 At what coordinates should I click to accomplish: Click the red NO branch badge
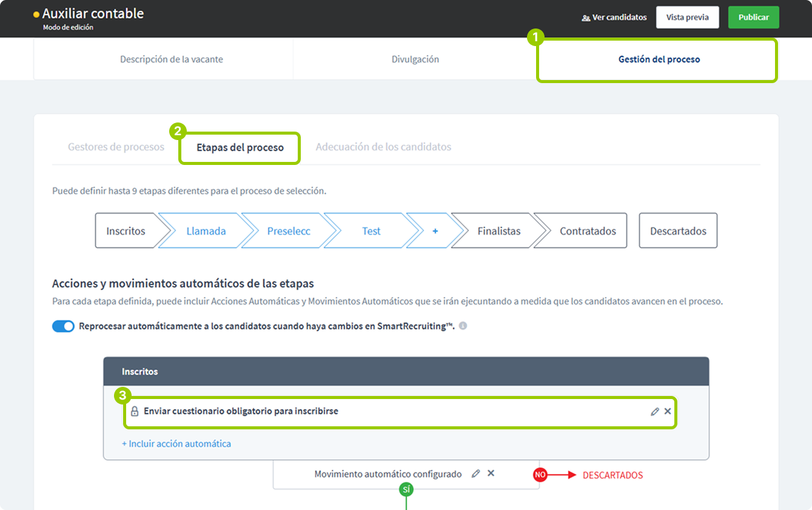(x=540, y=475)
